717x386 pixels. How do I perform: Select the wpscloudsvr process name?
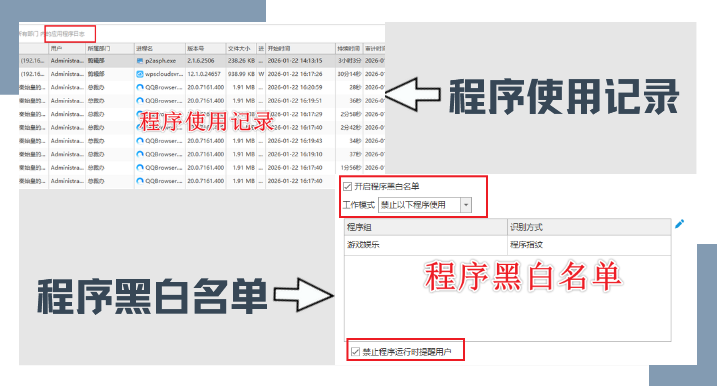click(164, 74)
